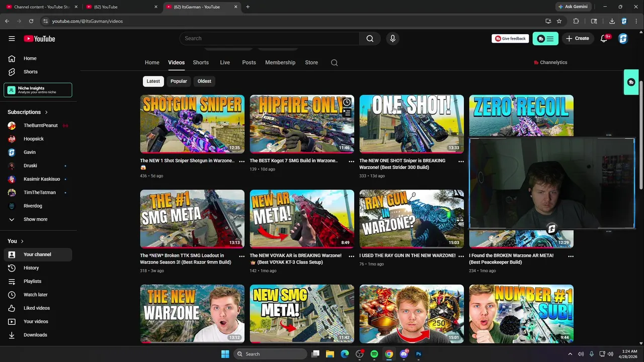Open Spotify from the taskbar
The image size is (644, 362).
click(x=374, y=354)
